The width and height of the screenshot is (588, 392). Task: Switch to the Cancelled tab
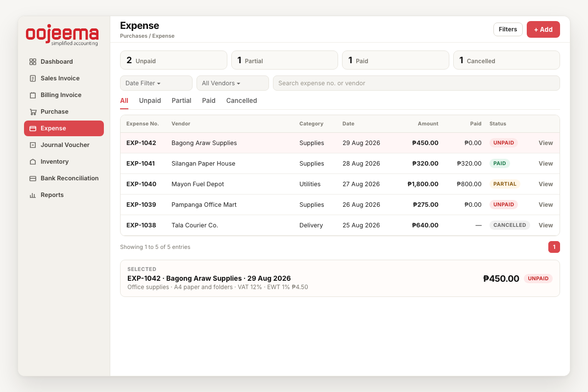(x=242, y=100)
